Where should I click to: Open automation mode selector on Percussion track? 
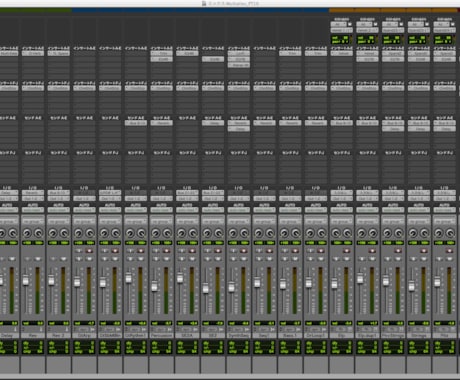point(162,210)
